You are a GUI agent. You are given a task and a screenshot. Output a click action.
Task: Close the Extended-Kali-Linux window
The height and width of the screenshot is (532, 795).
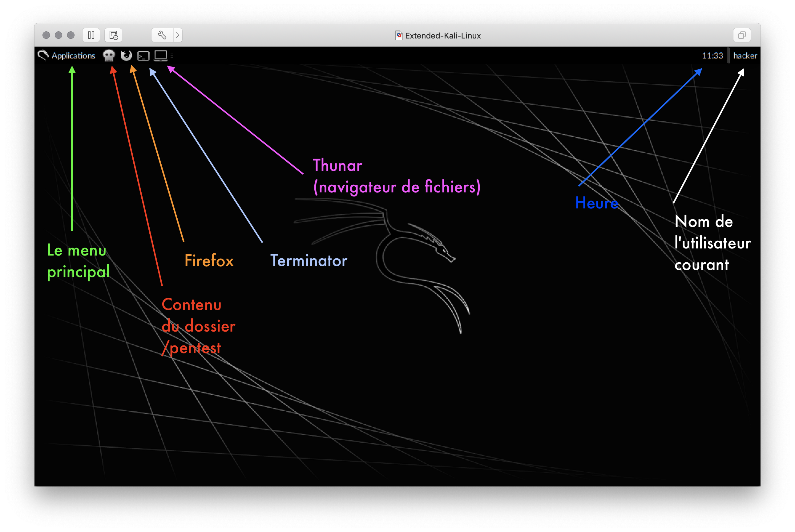[x=46, y=35]
